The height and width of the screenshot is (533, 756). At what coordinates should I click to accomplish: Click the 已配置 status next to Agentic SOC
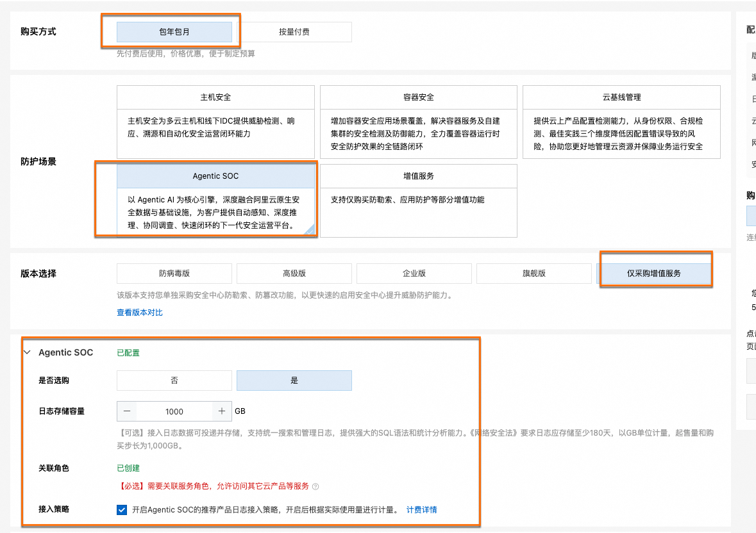(x=128, y=353)
